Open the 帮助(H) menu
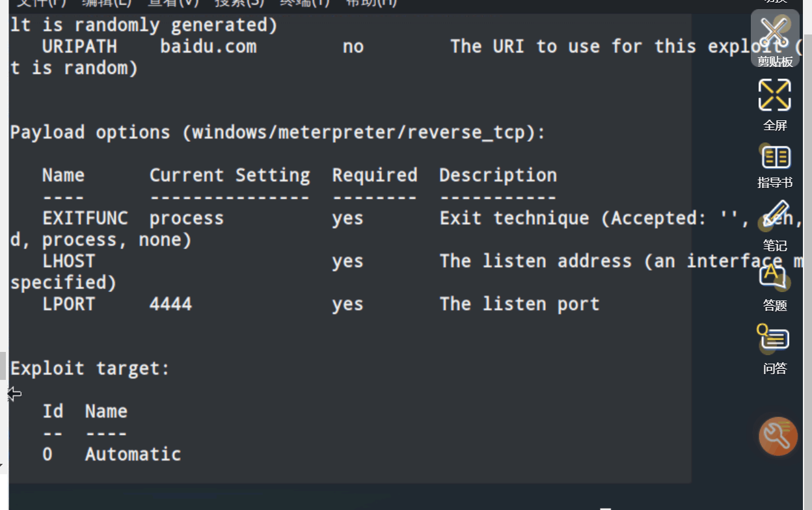 point(370,2)
